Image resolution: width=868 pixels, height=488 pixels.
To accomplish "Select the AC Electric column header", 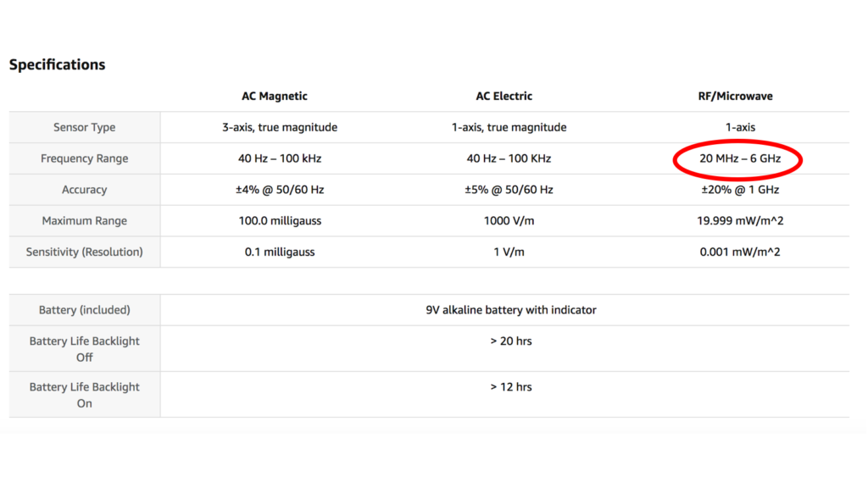I will tap(504, 97).
